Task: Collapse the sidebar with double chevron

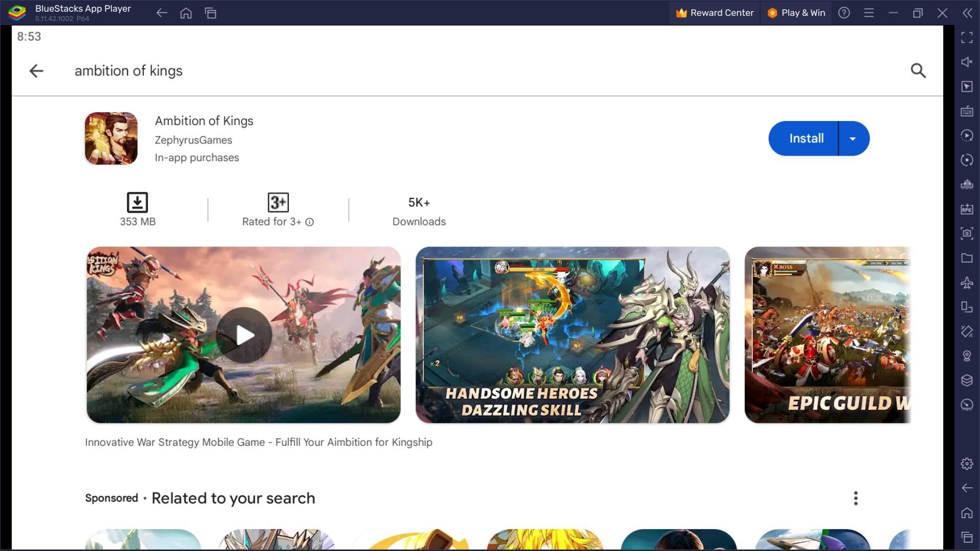Action: [x=967, y=13]
